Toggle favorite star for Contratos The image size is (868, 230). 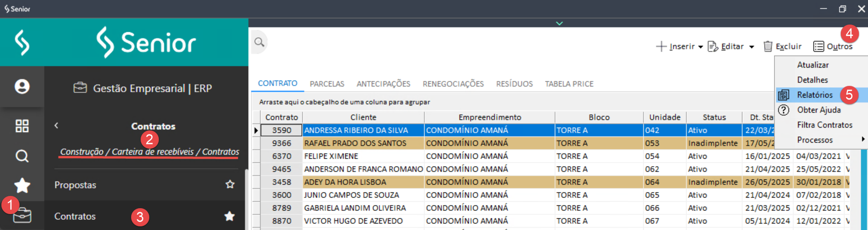[x=230, y=216]
